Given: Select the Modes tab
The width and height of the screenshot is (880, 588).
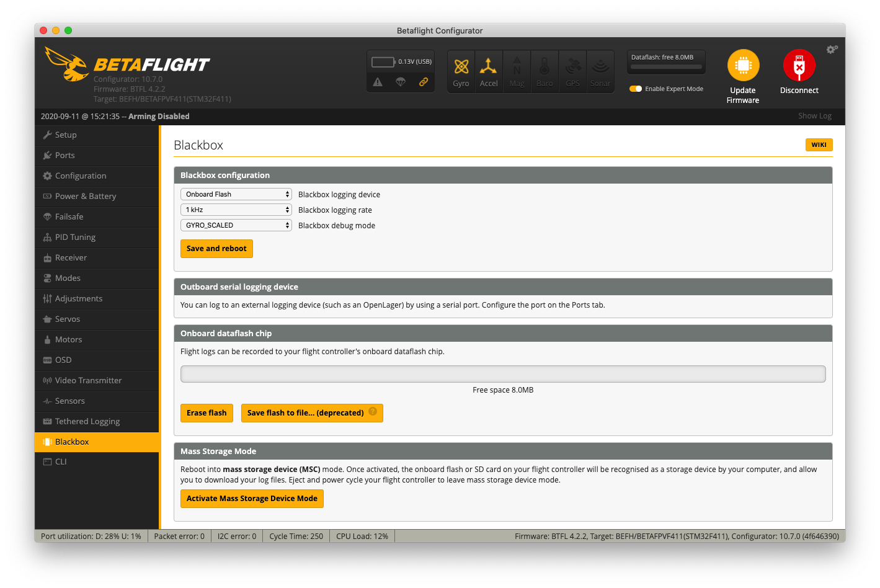Looking at the screenshot, I should tap(97, 278).
